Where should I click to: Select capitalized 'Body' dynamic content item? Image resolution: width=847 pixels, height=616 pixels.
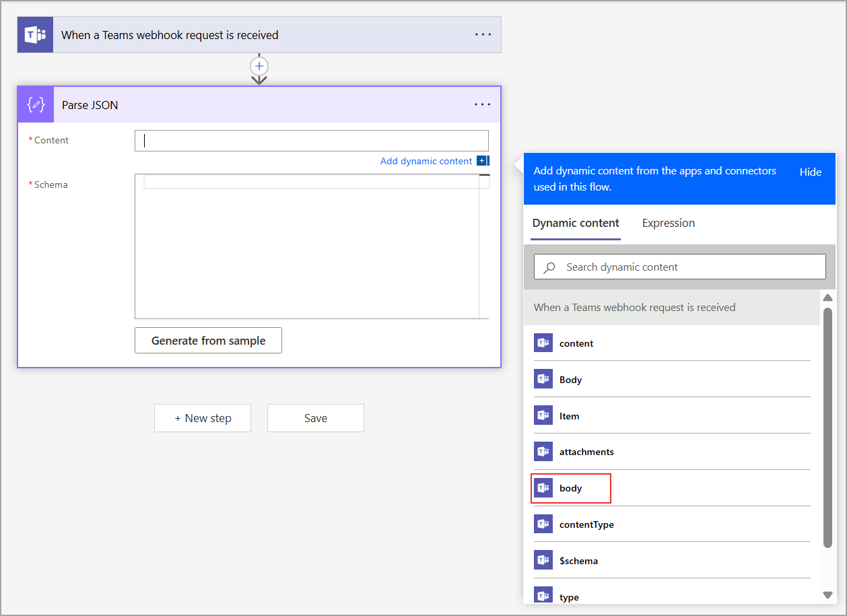coord(570,380)
